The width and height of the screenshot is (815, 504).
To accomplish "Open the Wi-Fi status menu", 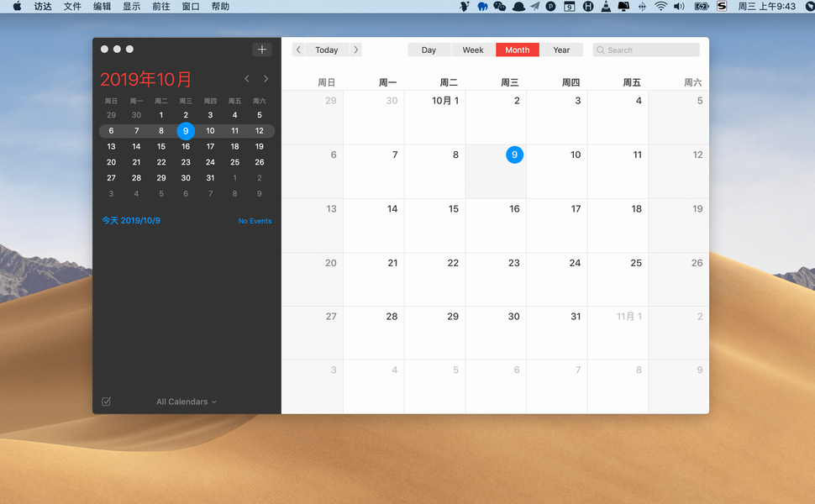I will click(x=660, y=6).
